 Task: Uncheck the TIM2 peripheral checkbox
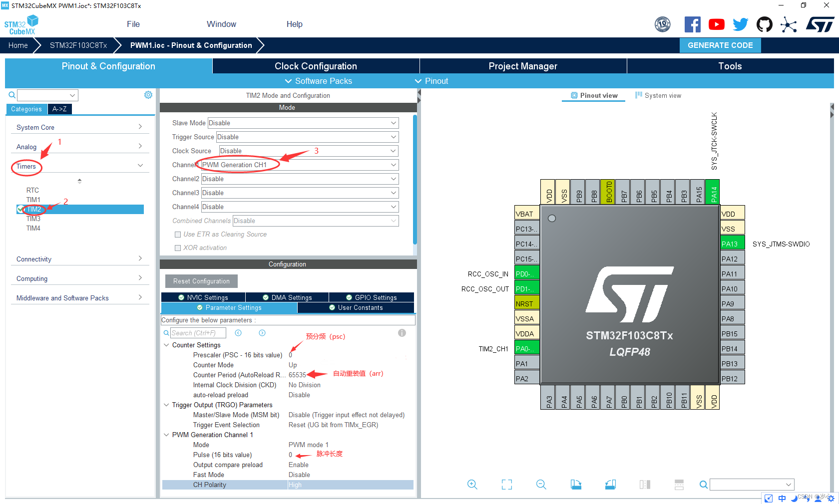click(x=21, y=209)
